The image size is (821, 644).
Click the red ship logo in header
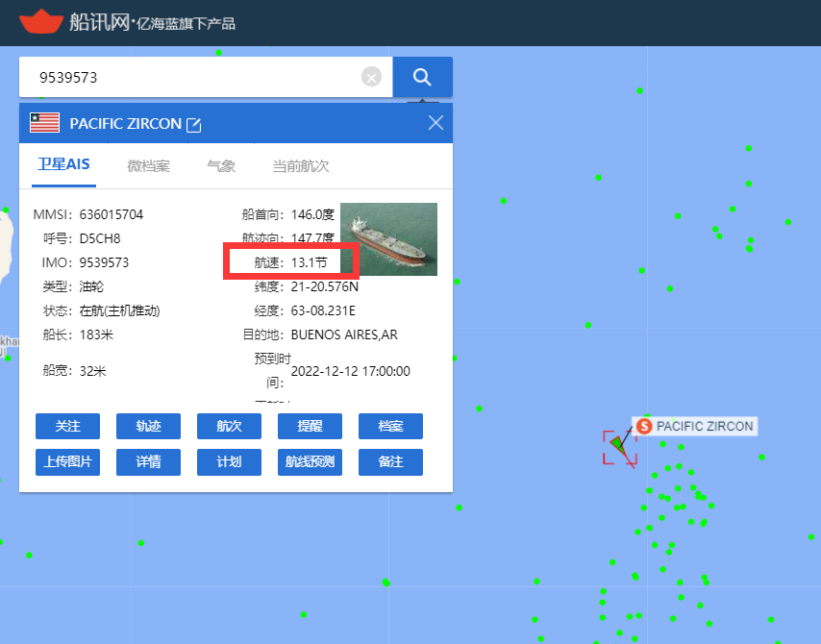click(40, 20)
